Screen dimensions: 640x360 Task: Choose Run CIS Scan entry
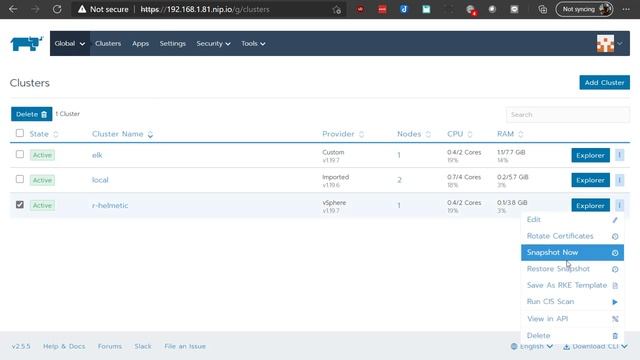(572, 302)
